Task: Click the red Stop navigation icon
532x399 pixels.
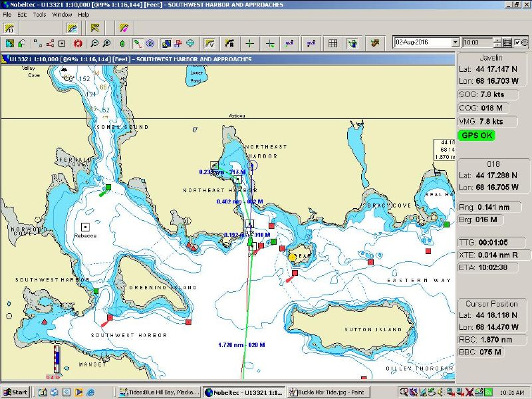Action: 79,44
